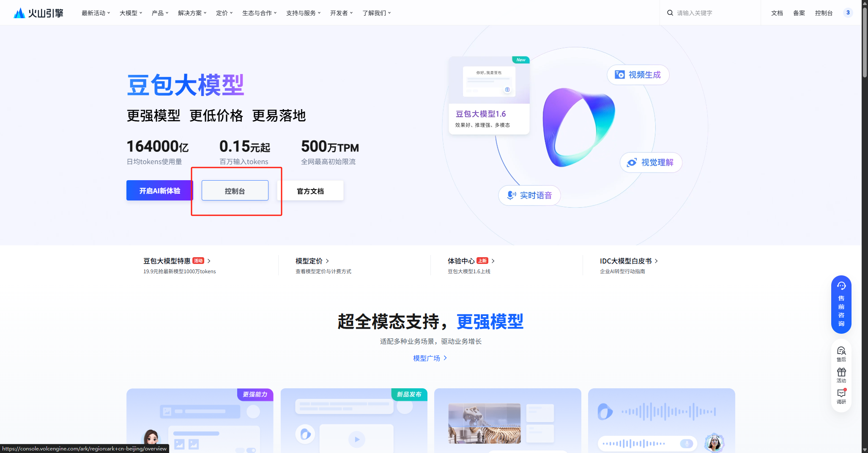This screenshot has height=453, width=868.
Task: Click the 实时语音 pill tag
Action: tap(530, 195)
